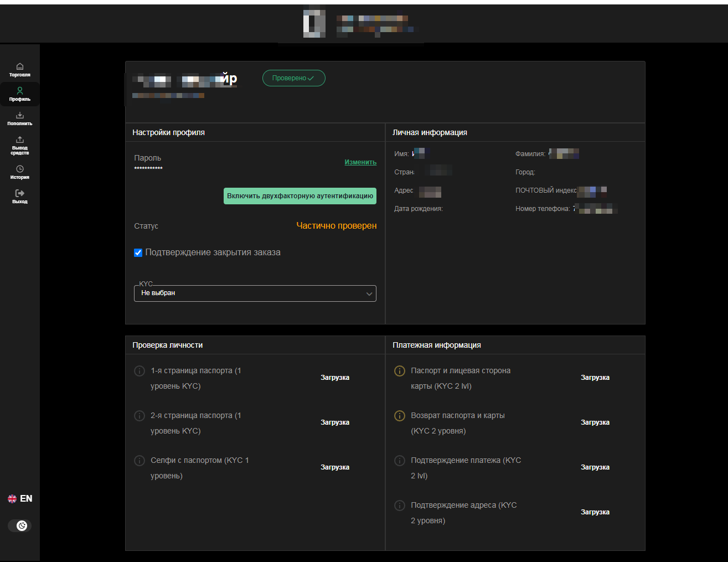Click the Торговля menu label

[x=20, y=75]
